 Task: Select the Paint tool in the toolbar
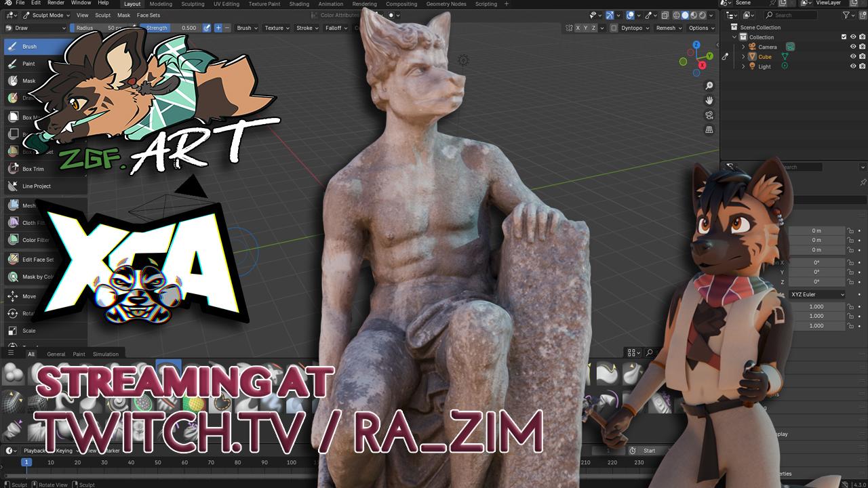(x=44, y=64)
